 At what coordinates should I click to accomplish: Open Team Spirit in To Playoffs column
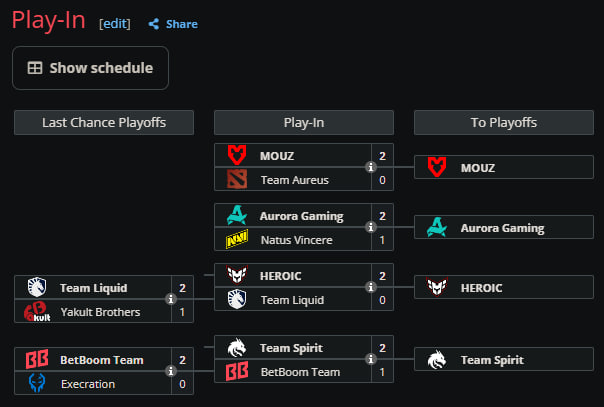point(504,359)
